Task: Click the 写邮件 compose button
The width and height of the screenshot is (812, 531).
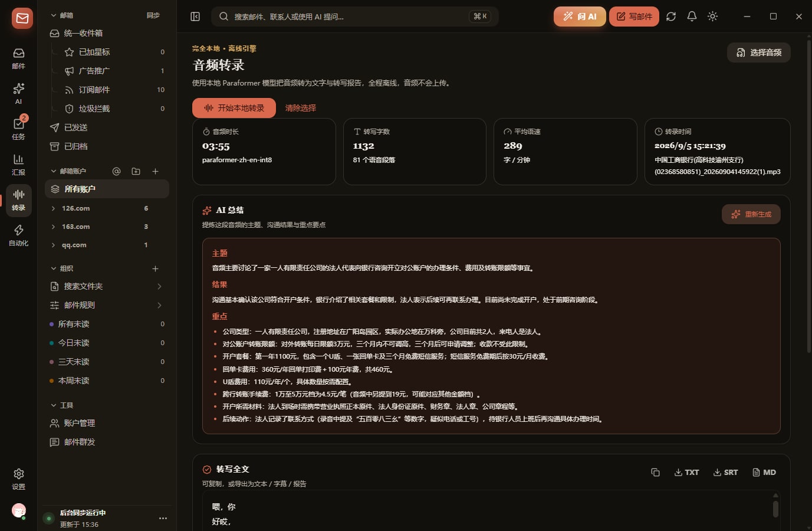Action: 635,17
